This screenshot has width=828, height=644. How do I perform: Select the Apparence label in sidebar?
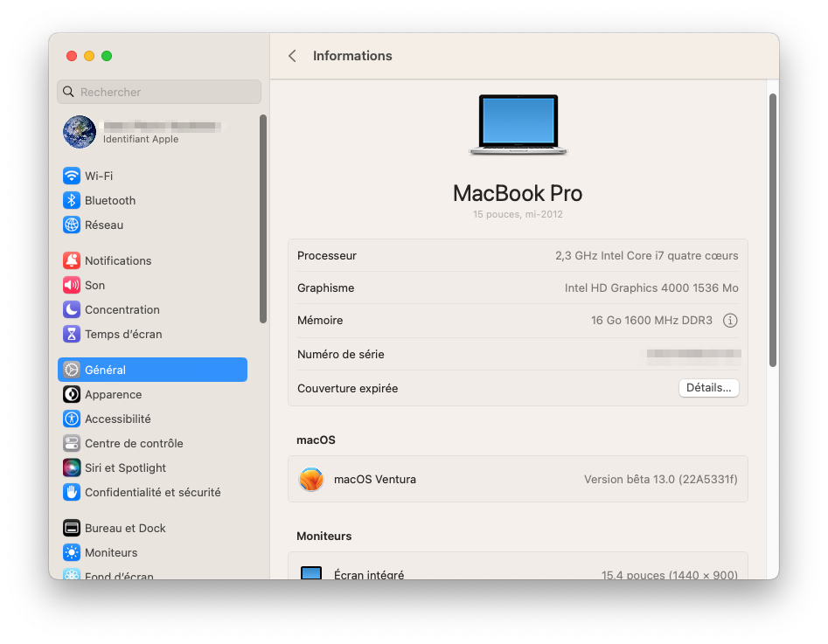coord(114,394)
